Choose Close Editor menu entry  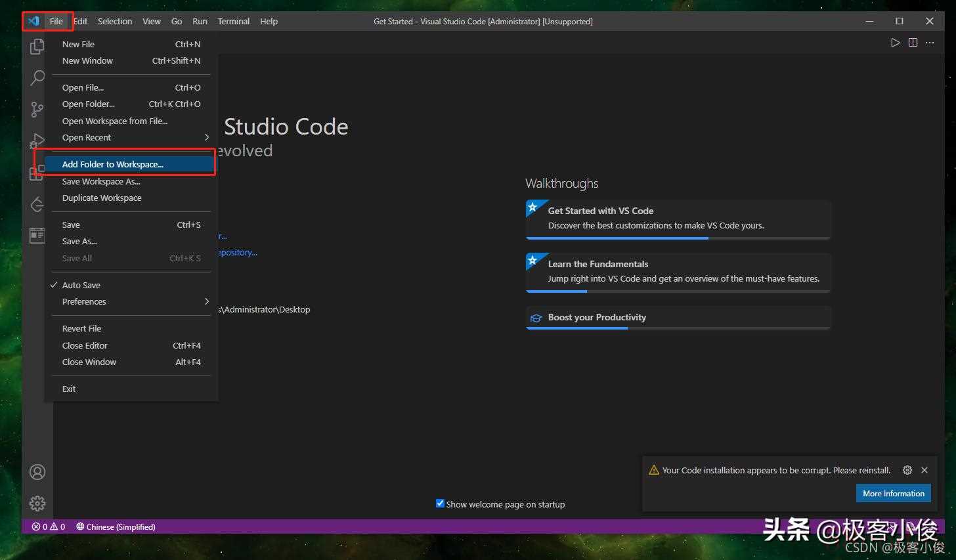(131, 345)
